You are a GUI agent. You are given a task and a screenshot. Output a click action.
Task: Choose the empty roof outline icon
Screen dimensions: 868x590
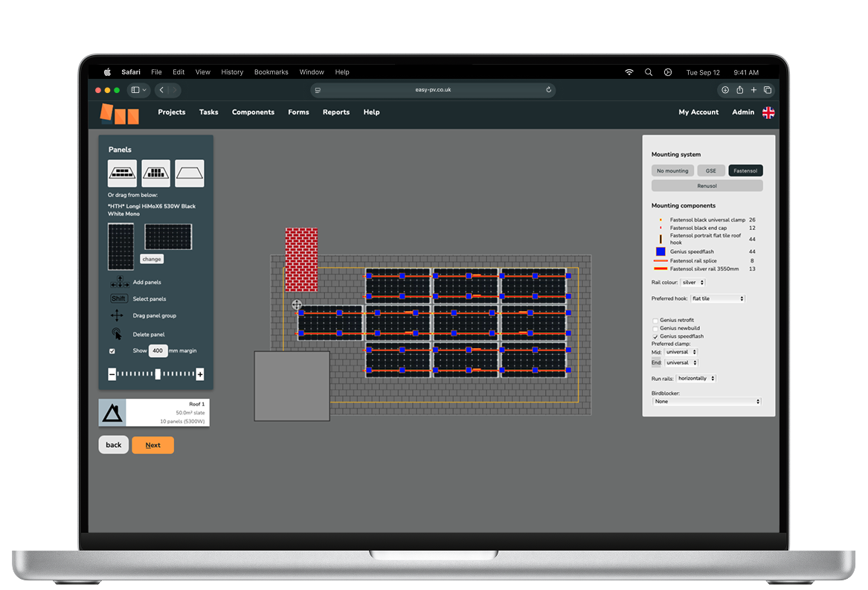(x=190, y=173)
